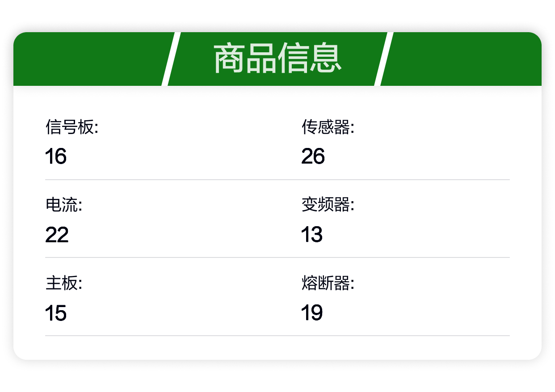Click the 主板 value 15

pyautogui.click(x=56, y=313)
